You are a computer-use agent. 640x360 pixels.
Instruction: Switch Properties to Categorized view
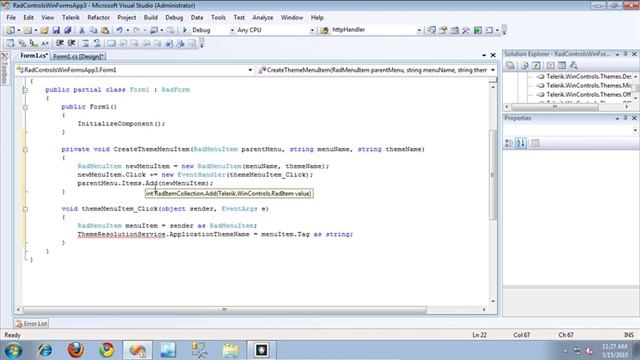coord(509,143)
